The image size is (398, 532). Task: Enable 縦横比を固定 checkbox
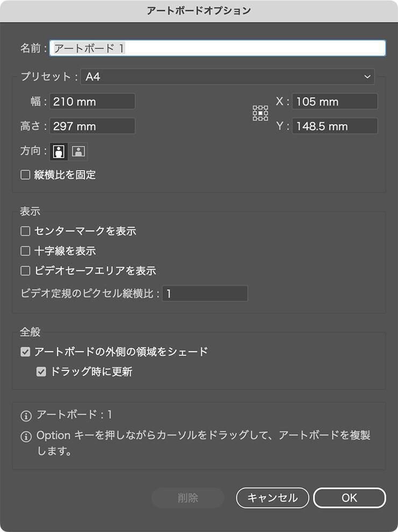click(25, 174)
